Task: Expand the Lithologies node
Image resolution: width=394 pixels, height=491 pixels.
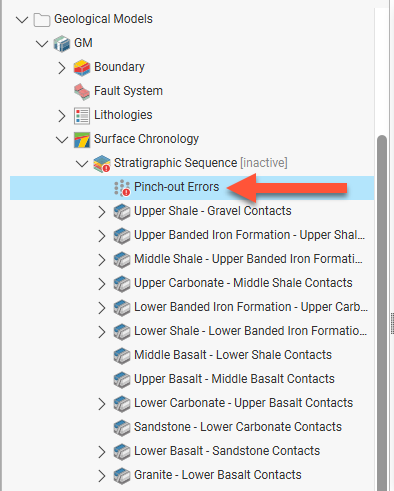Action: tap(62, 116)
